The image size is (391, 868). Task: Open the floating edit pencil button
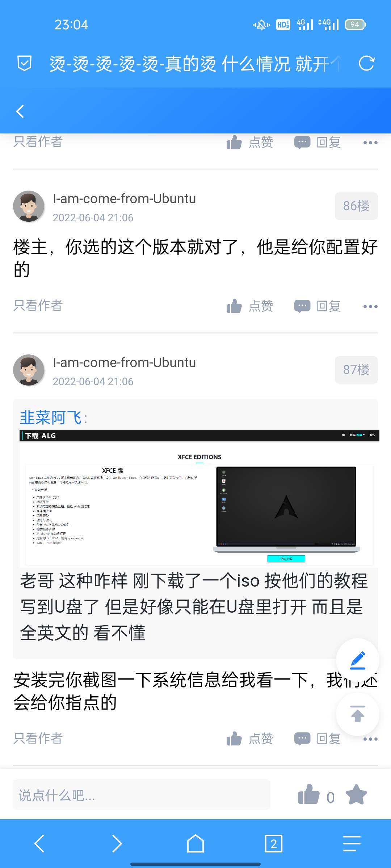[x=358, y=660]
